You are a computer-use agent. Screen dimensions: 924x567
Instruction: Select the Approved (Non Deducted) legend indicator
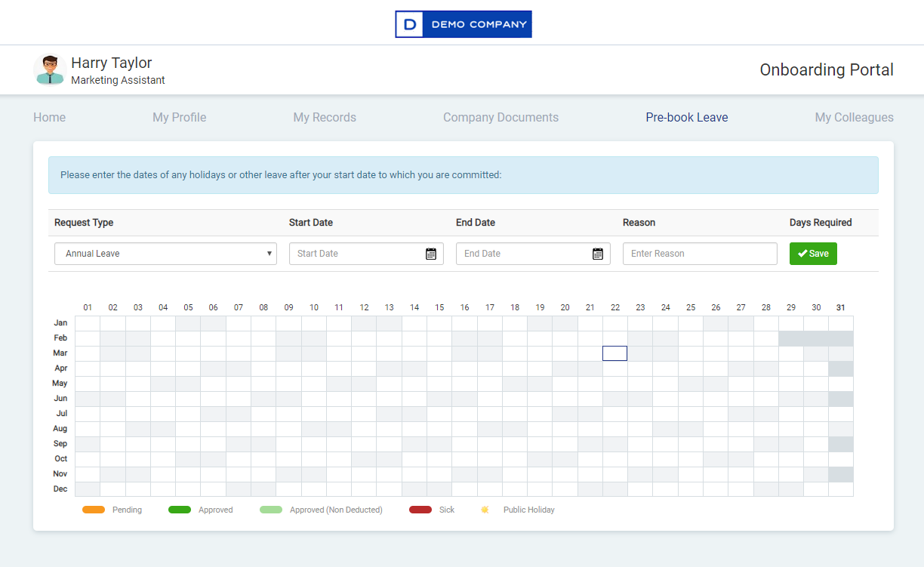pos(270,509)
